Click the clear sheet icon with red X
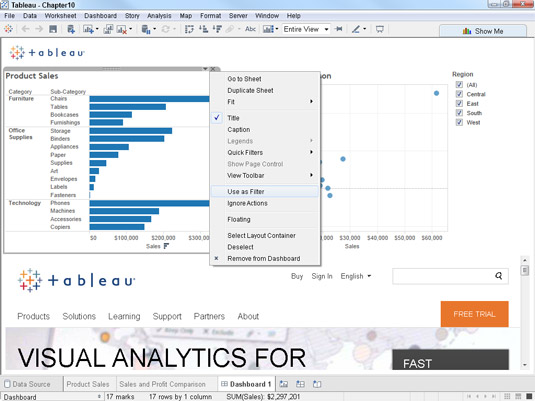535x401 pixels. (122, 29)
